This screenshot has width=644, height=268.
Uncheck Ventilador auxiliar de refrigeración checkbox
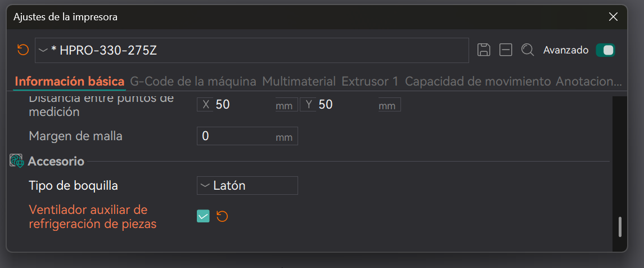click(203, 216)
